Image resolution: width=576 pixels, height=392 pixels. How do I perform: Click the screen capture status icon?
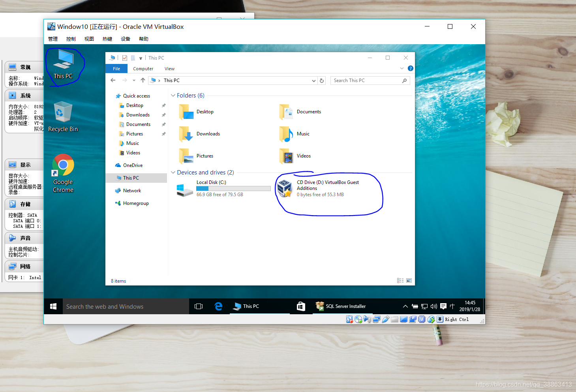413,319
